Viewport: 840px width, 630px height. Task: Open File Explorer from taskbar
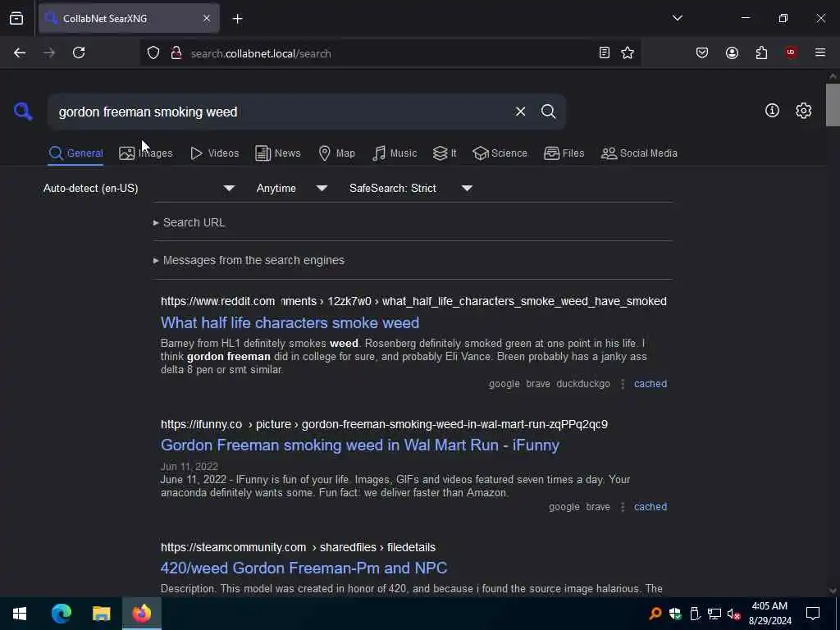[101, 614]
